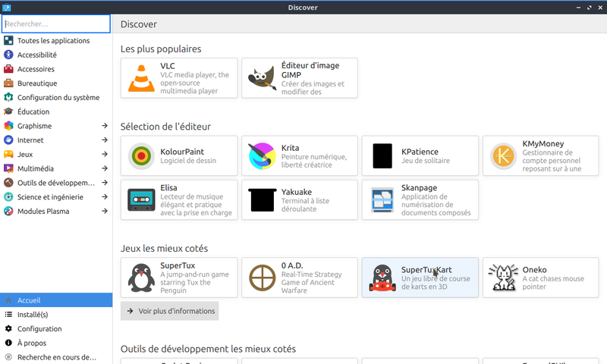
Task: Click the Graphisme colorful icon
Action: pyautogui.click(x=8, y=126)
